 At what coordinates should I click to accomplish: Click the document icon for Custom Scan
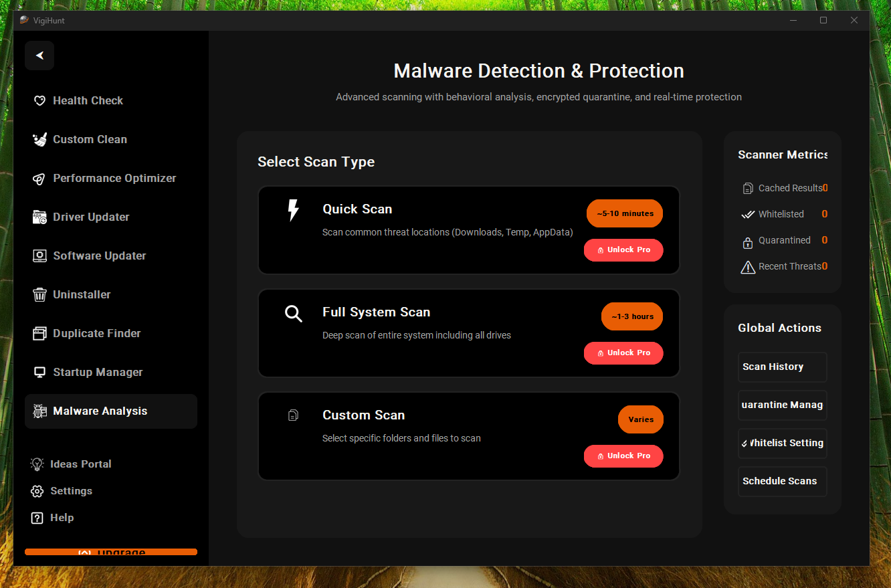[x=293, y=416]
